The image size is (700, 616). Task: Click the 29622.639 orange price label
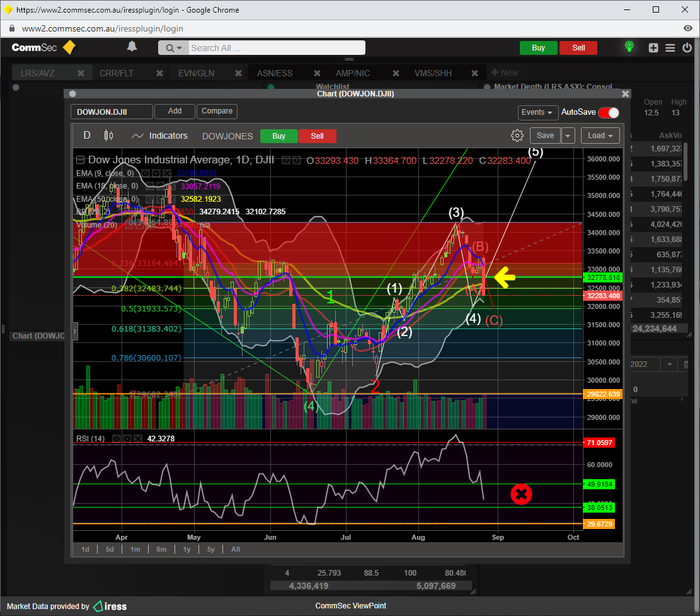tap(603, 394)
